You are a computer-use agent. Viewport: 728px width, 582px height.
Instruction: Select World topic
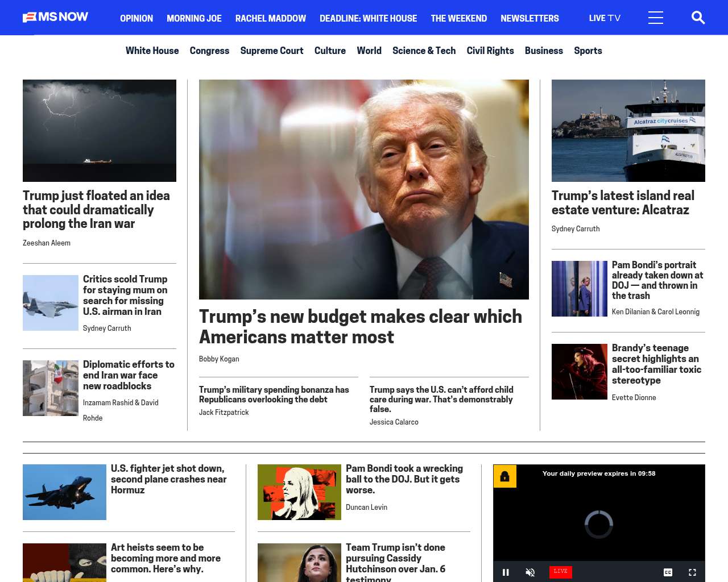(x=369, y=51)
